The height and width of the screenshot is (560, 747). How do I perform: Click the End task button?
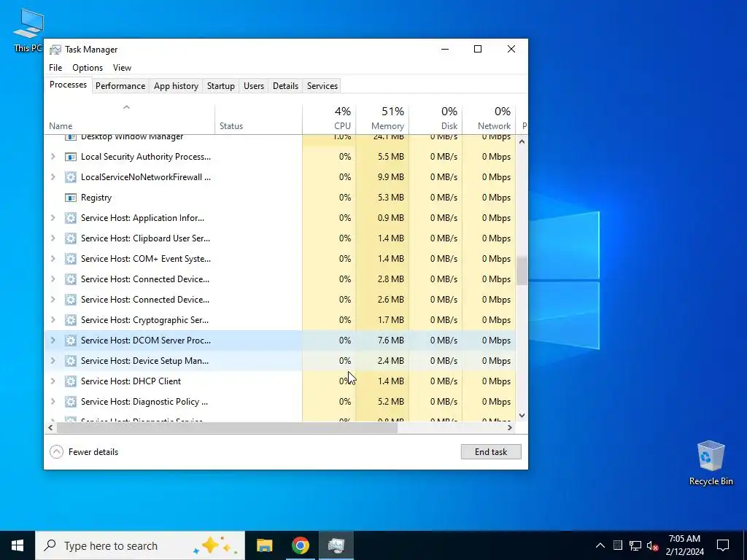(x=491, y=452)
